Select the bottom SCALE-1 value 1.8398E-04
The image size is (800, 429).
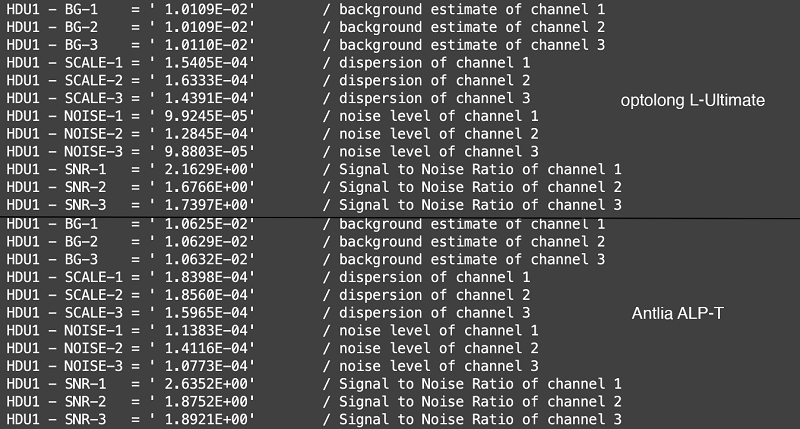coord(206,277)
